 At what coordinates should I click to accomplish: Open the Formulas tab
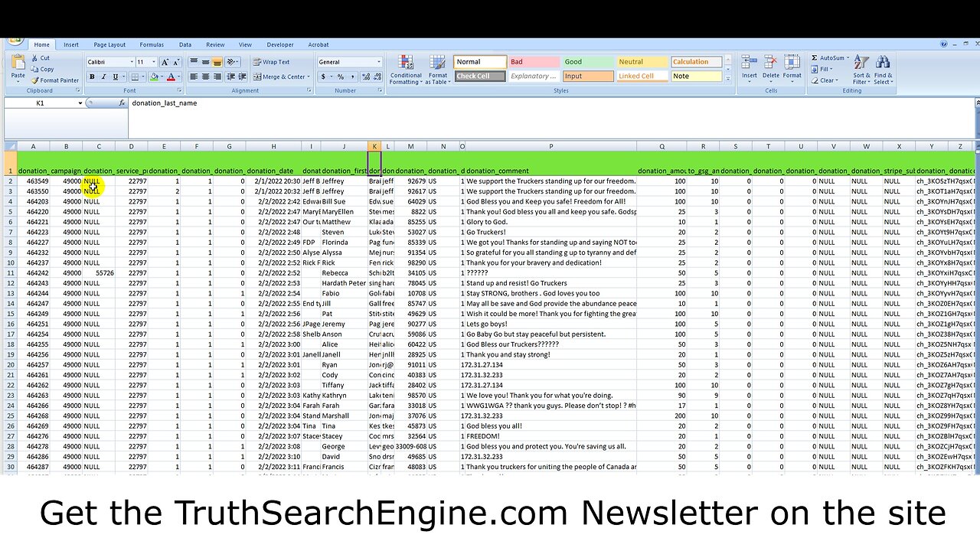point(152,45)
